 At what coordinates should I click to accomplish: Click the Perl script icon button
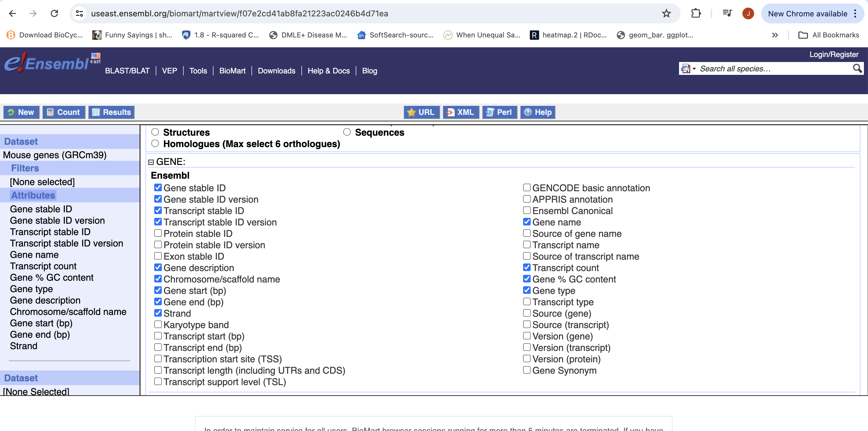click(x=499, y=112)
